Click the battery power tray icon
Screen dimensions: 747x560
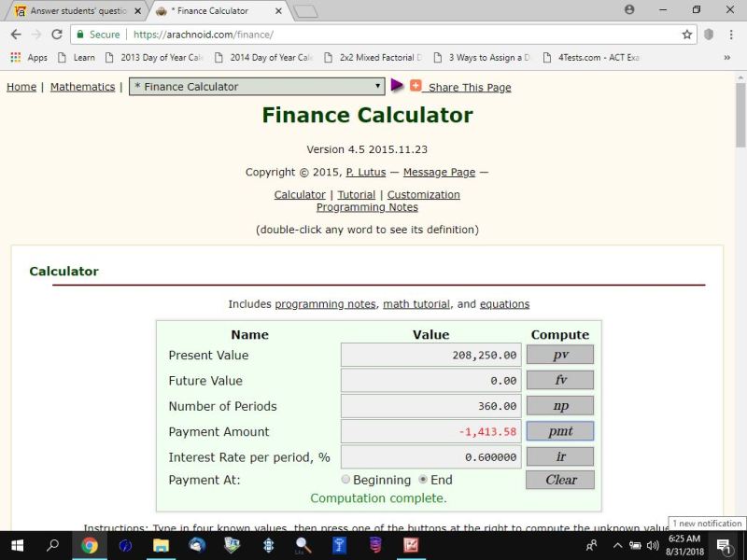click(x=635, y=545)
